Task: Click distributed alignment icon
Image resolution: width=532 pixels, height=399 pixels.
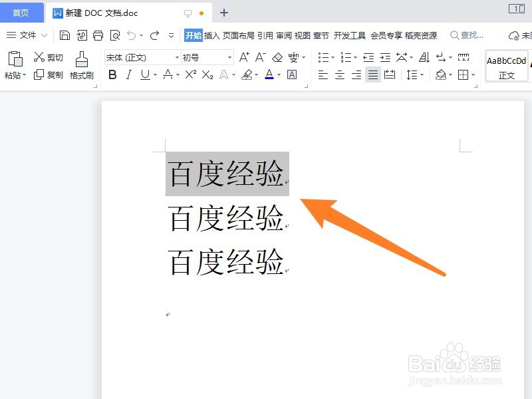Action: [390, 74]
